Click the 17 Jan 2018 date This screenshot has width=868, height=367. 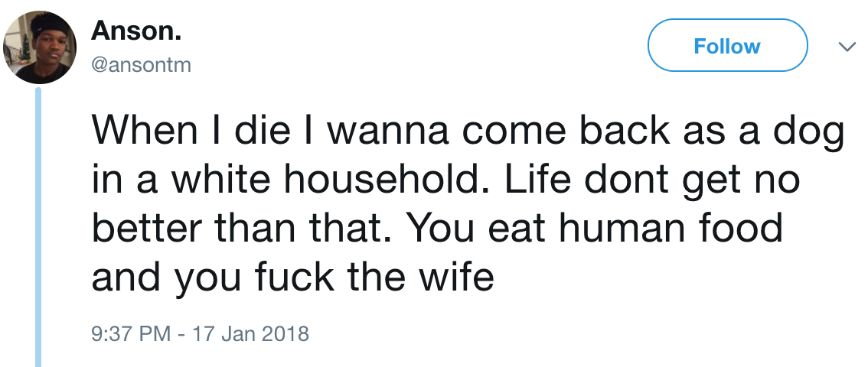[x=249, y=334]
